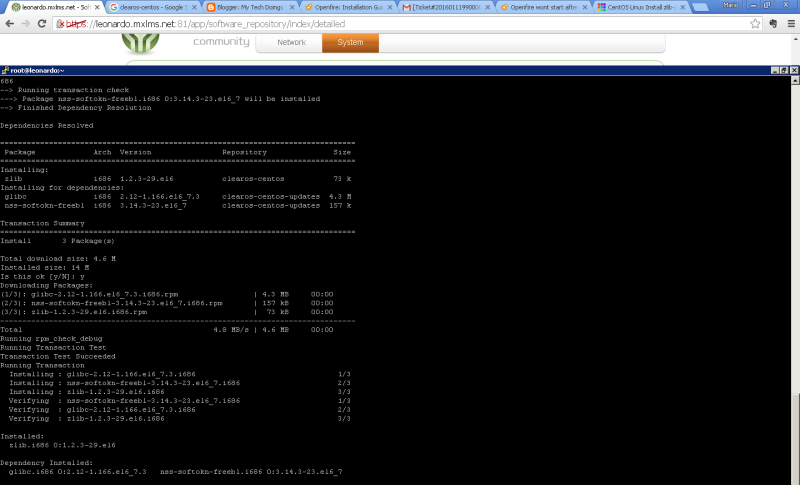Switch to clearos-centos Google search tab
800x485 pixels.
coord(152,7)
